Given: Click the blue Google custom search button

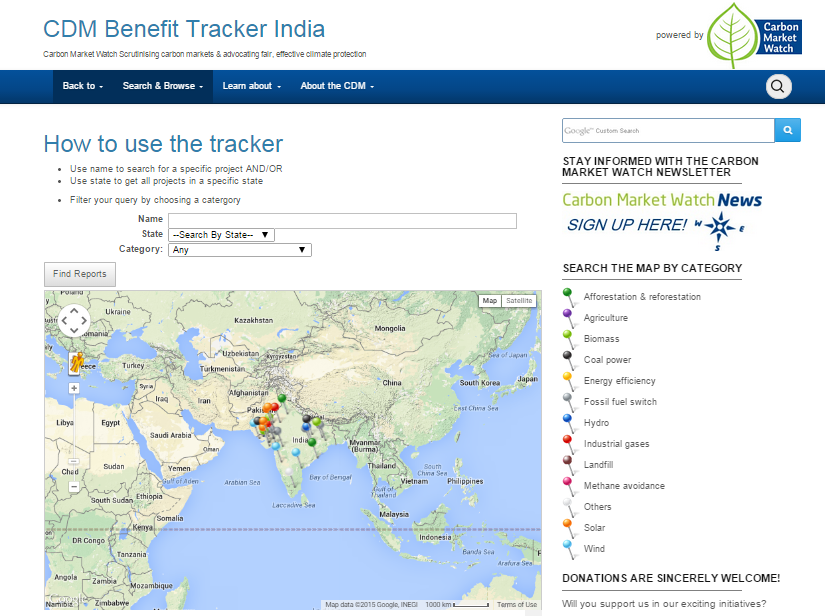Looking at the screenshot, I should coord(787,130).
